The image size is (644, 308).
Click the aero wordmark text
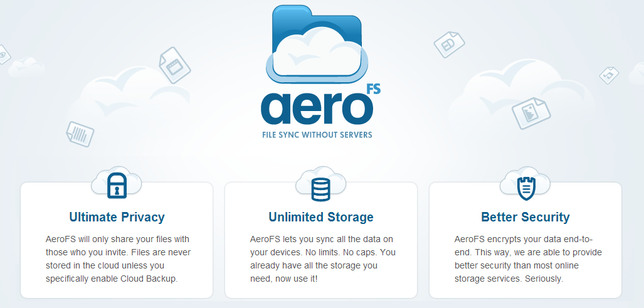point(317,108)
